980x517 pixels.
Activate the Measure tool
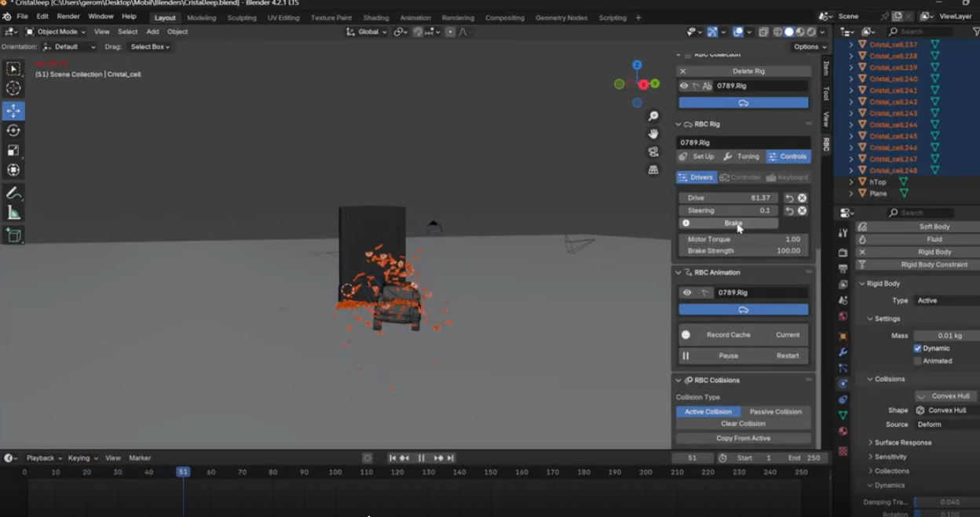point(13,213)
